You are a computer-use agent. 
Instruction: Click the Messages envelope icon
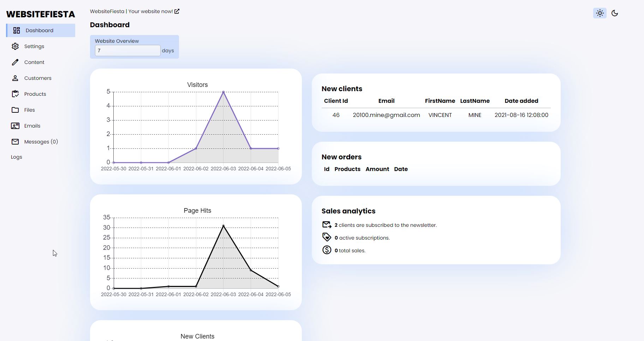[x=15, y=142]
